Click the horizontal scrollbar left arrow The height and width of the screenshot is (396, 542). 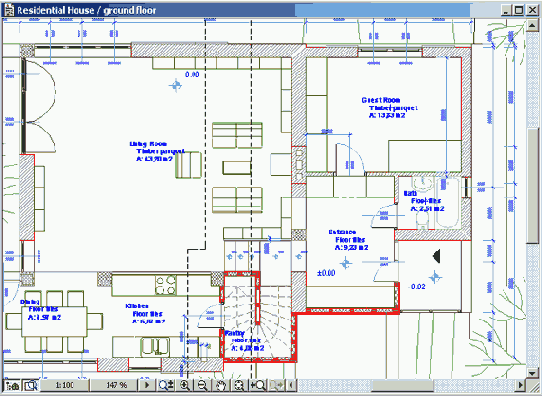click(x=291, y=385)
